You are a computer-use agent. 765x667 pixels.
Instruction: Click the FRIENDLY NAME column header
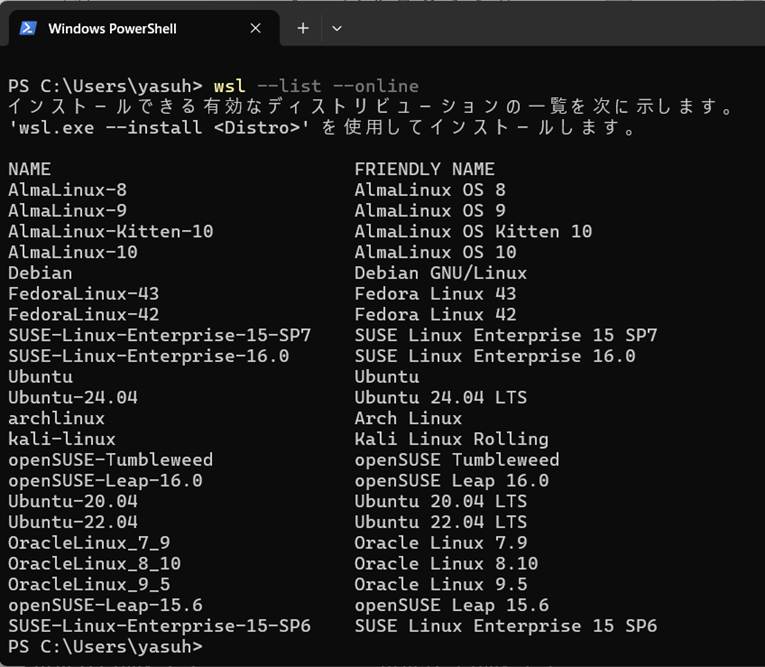point(424,169)
